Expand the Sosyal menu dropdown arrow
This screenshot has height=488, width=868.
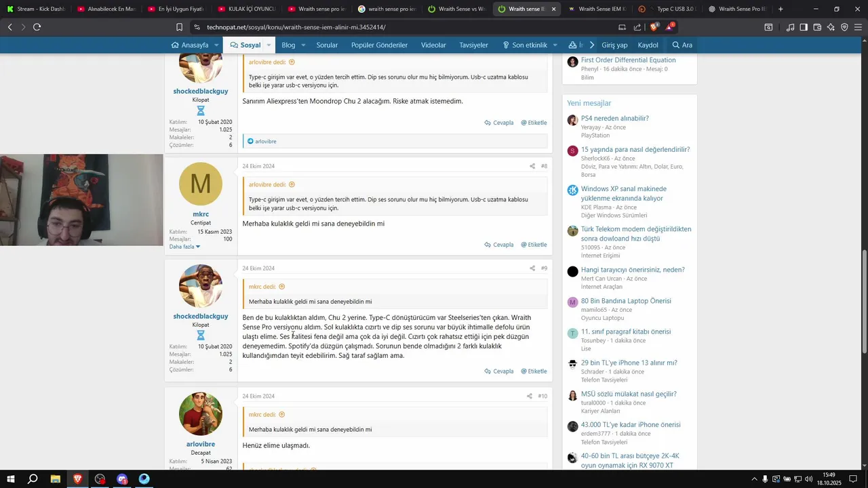point(269,45)
